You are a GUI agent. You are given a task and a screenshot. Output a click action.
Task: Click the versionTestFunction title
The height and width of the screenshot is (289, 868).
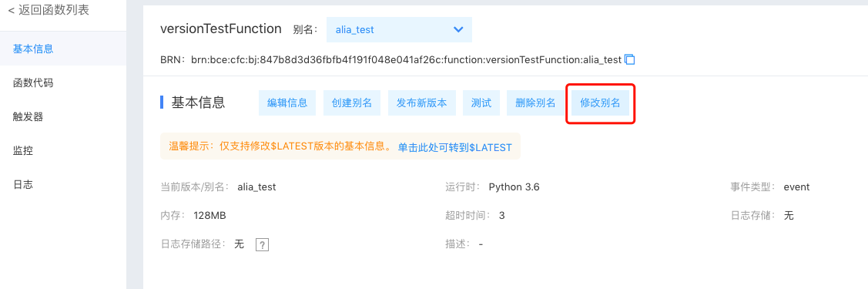[x=221, y=29]
